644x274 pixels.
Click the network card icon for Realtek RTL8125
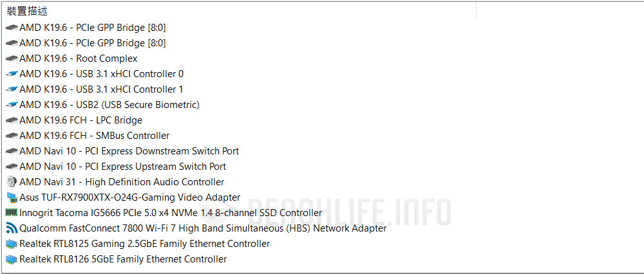pos(11,244)
